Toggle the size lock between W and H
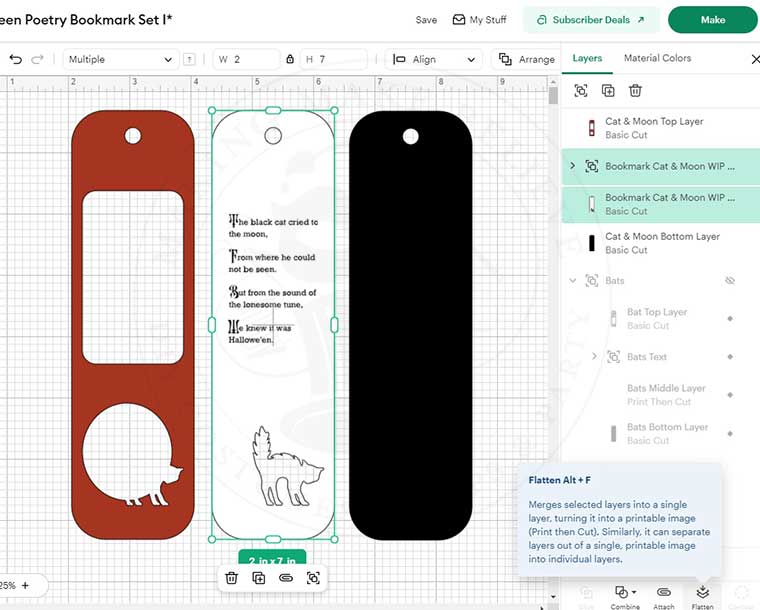This screenshot has height=610, width=760. (290, 60)
